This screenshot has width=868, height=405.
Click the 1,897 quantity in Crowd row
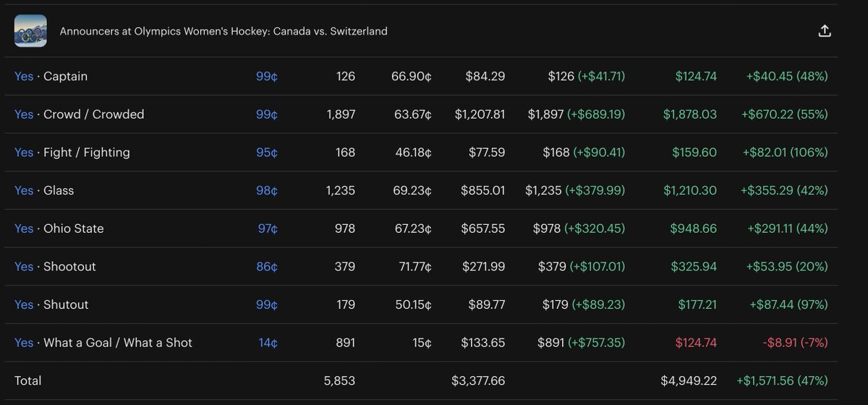[x=340, y=114]
